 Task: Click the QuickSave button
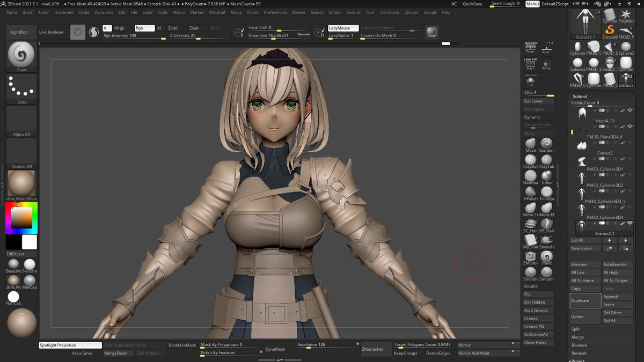472,4
